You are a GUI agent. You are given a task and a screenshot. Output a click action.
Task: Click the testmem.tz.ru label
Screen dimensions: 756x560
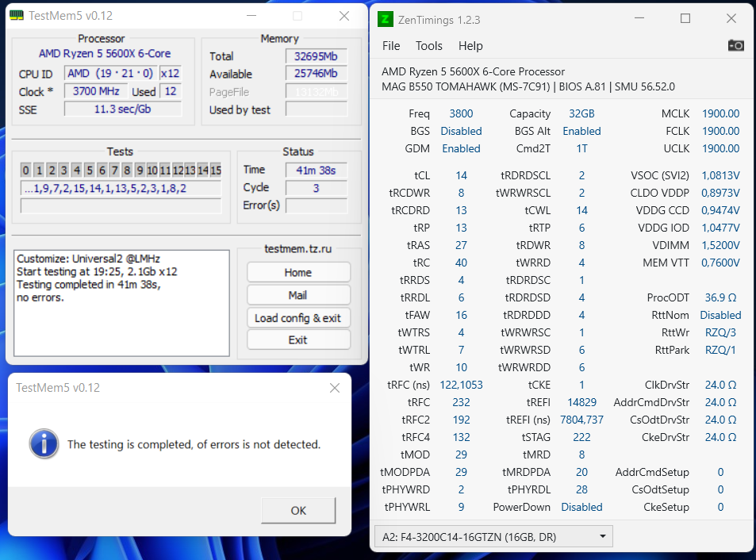pos(298,249)
